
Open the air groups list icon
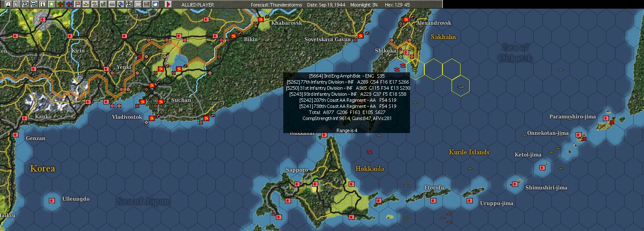tap(26, 4)
